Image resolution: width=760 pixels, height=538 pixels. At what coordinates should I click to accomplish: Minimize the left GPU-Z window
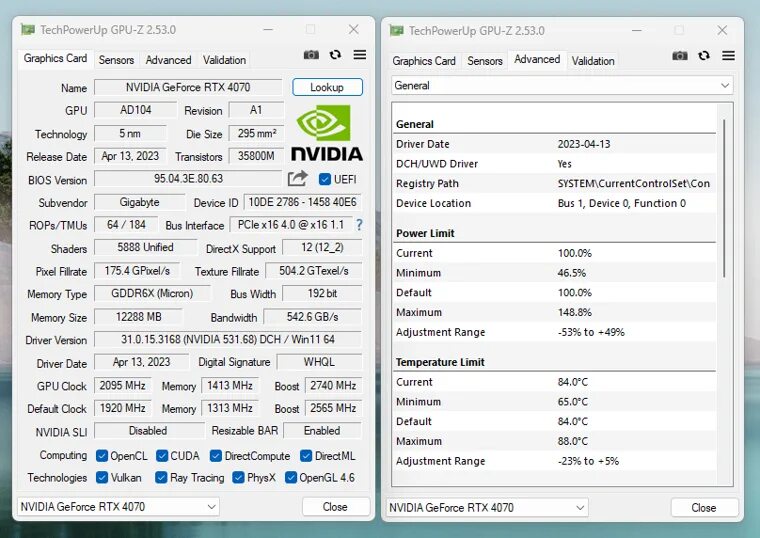[x=268, y=30]
